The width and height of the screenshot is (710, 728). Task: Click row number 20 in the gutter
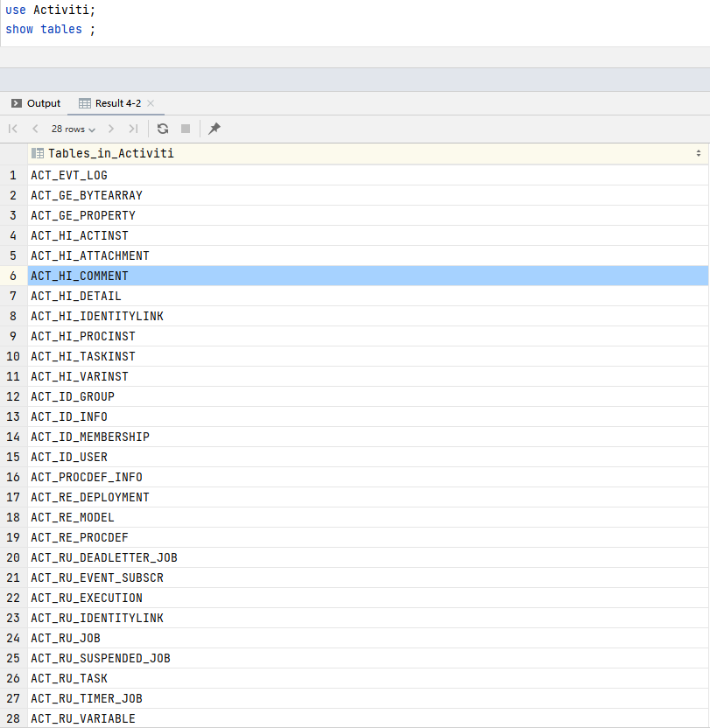(13, 557)
